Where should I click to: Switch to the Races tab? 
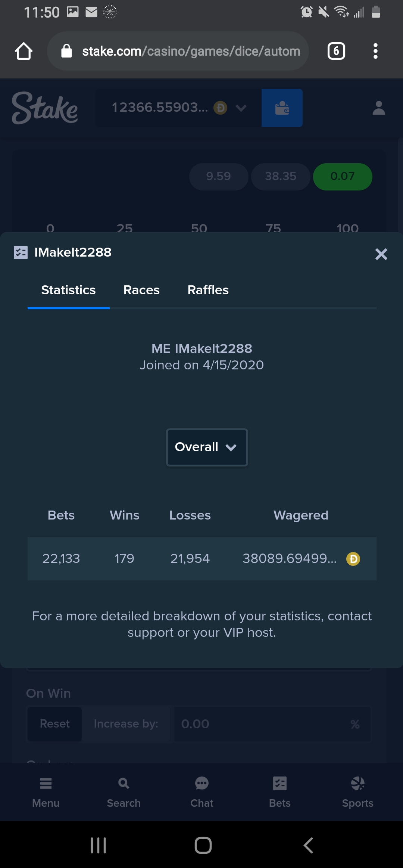pyautogui.click(x=141, y=290)
